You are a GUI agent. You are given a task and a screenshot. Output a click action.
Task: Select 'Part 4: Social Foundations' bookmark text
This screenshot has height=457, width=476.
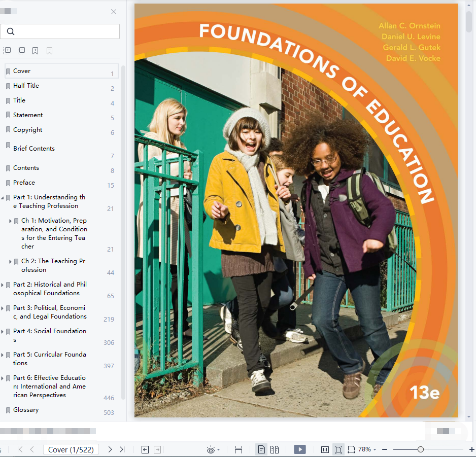[50, 335]
